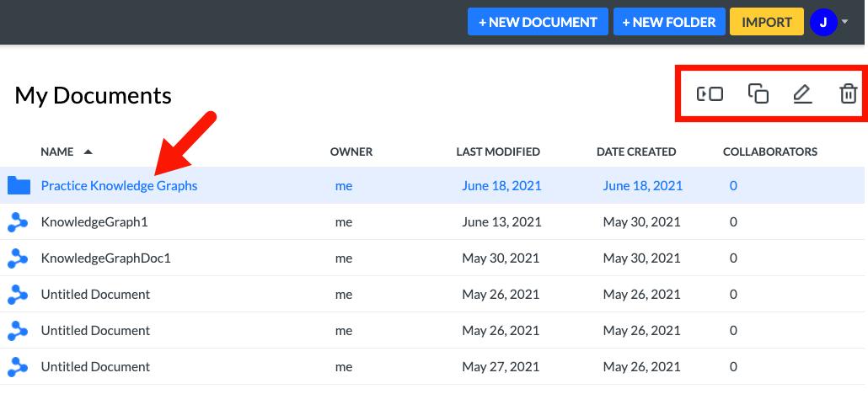Click KnowledgeGraph1's 'May 30, 2021' date created cell
Image resolution: width=868 pixels, height=394 pixels.
641,222
